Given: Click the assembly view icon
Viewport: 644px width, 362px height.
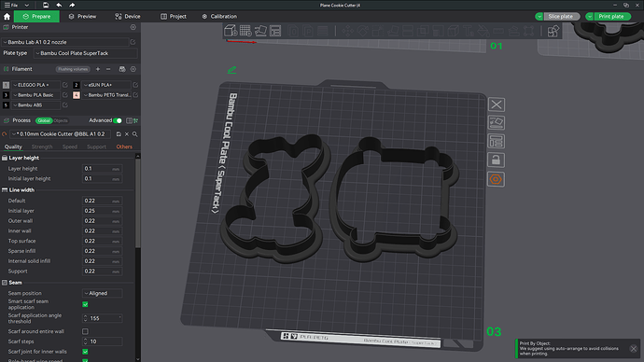Looking at the screenshot, I should click(x=553, y=31).
